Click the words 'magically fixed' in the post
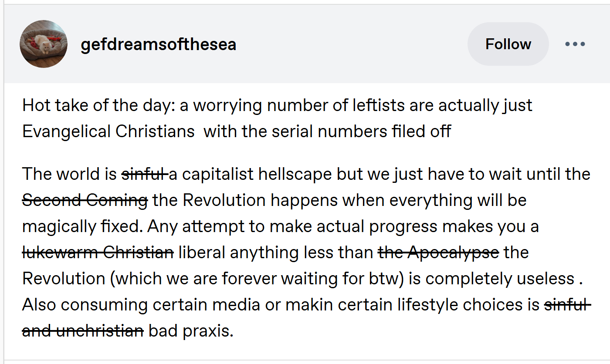This screenshot has height=364, width=610. tap(82, 226)
